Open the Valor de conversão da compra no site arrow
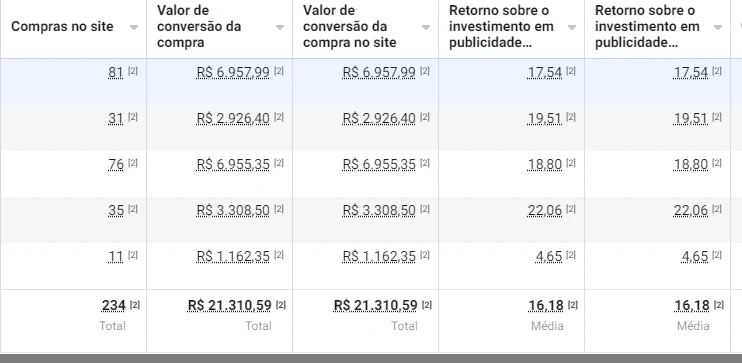Screen dimensions: 742x363 pyautogui.click(x=426, y=27)
